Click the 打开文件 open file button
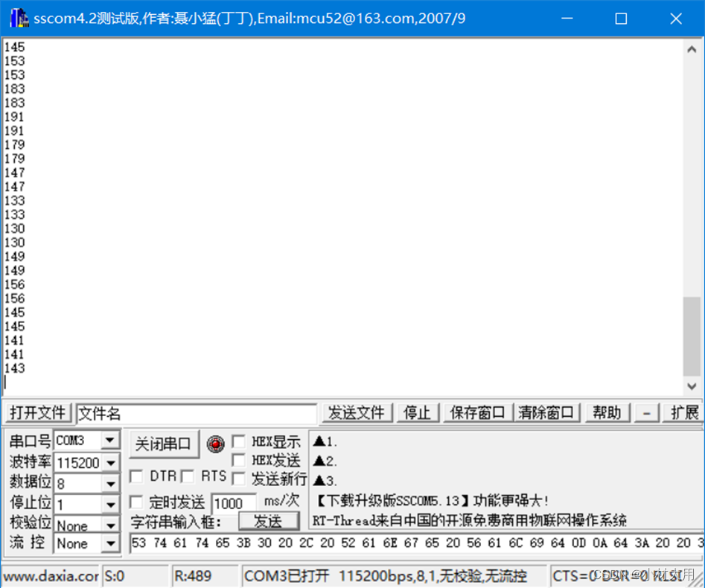The height and width of the screenshot is (588, 705). click(x=38, y=412)
